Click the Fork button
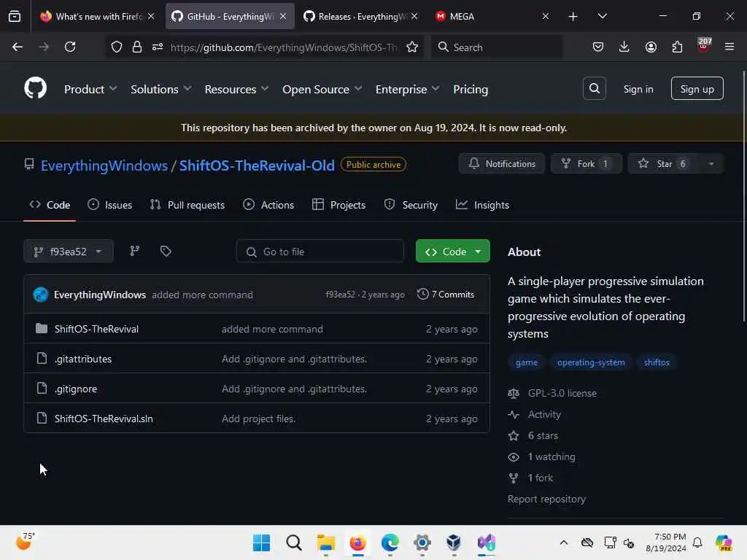Screen dimensions: 747x560 tap(587, 164)
